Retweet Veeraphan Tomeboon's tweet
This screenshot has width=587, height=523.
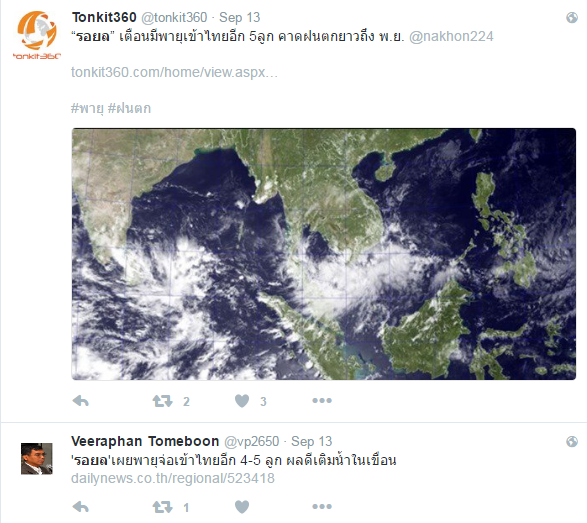coord(162,507)
